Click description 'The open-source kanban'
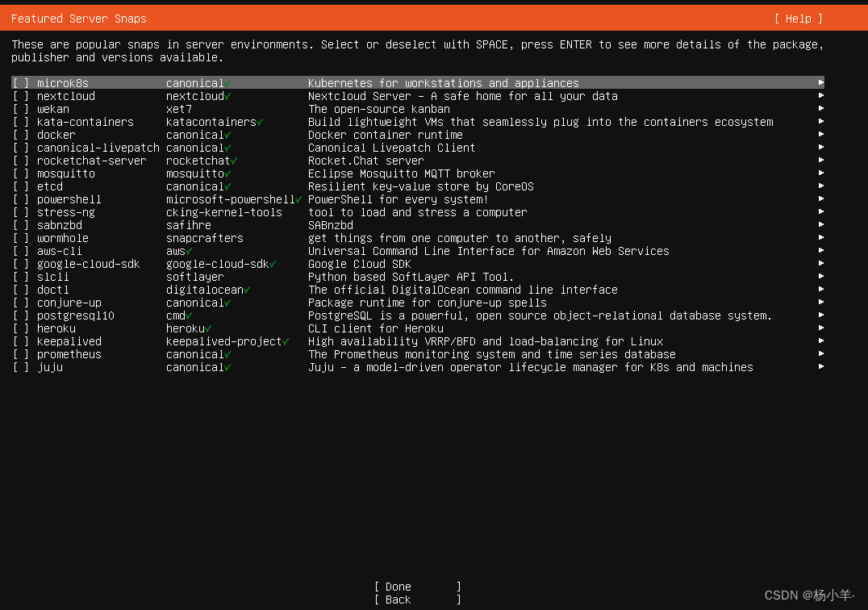The image size is (868, 610). 378,109
